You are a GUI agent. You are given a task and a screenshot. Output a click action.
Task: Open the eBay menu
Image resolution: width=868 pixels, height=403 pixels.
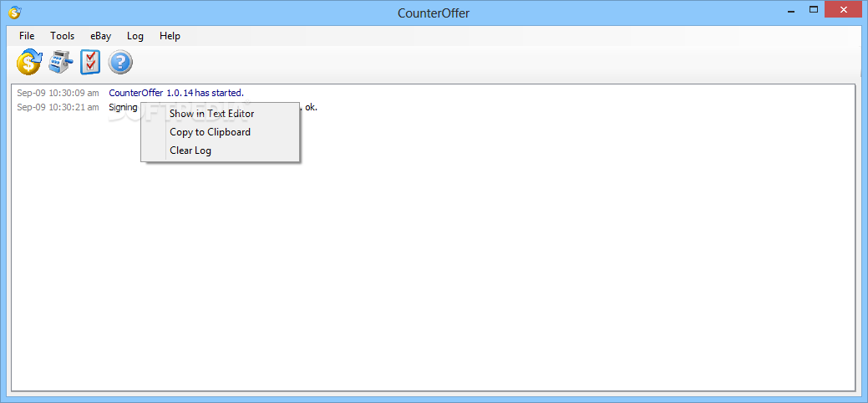coord(101,36)
